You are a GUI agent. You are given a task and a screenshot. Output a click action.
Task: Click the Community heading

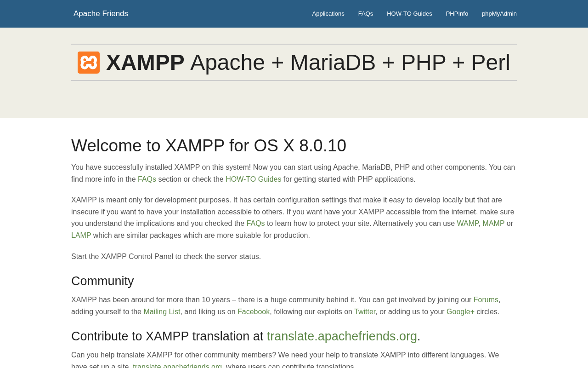102,281
